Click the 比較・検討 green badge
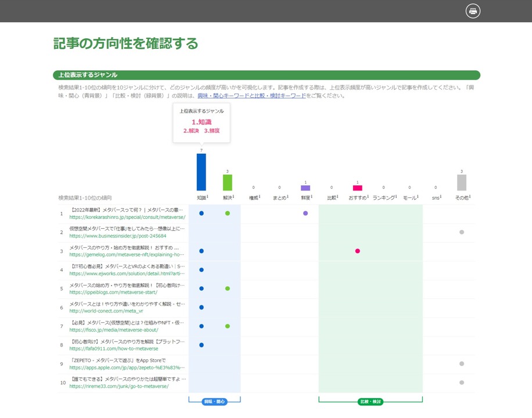This screenshot has height=418, width=532. (371, 402)
